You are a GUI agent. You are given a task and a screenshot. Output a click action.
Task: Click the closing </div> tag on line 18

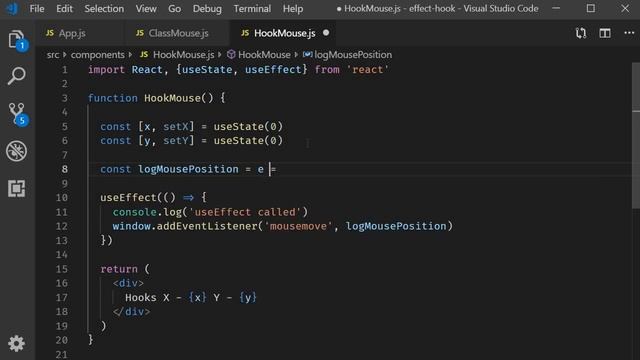click(131, 312)
